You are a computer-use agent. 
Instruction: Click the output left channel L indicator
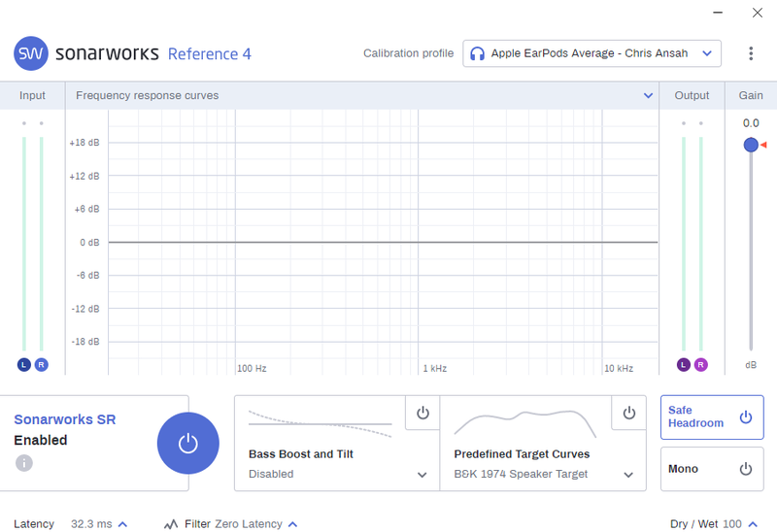point(684,365)
